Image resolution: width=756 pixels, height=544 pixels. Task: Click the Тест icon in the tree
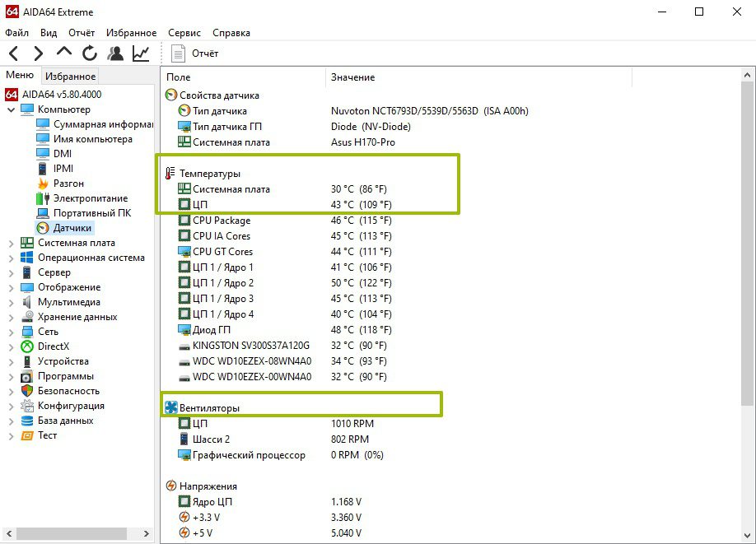(27, 435)
